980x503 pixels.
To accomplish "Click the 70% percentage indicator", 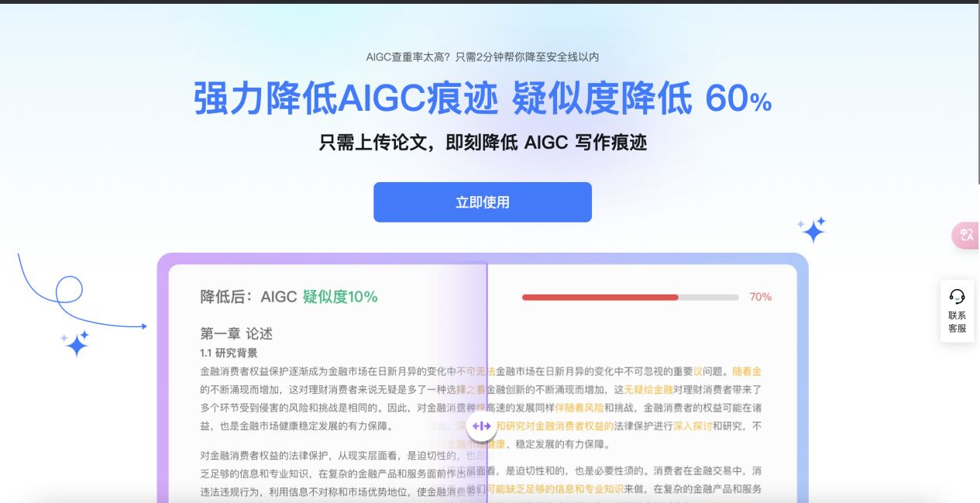I will [x=762, y=297].
